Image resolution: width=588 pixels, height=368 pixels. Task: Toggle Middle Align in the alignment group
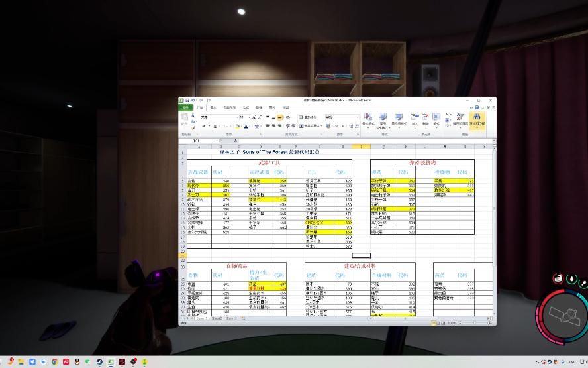273,117
